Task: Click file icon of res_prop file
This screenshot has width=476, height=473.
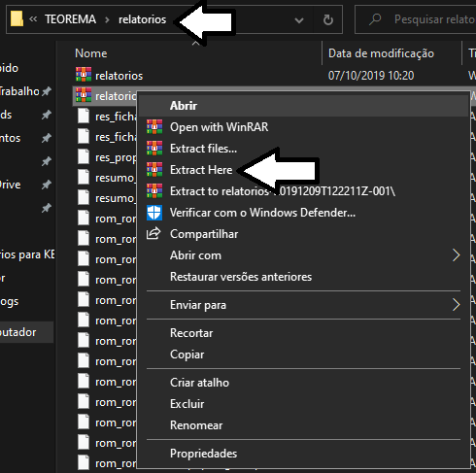Action: tap(84, 156)
